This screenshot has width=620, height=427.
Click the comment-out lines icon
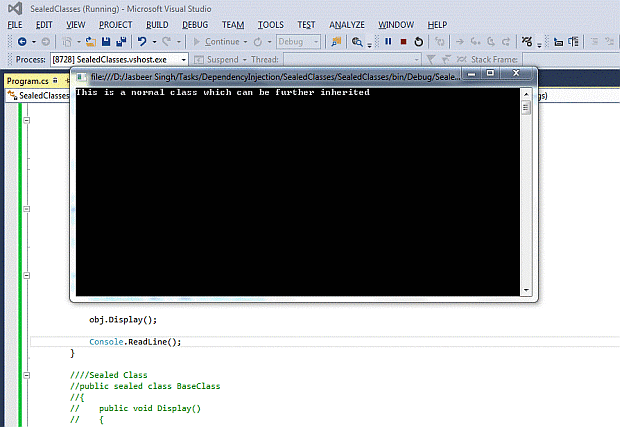(x=594, y=42)
